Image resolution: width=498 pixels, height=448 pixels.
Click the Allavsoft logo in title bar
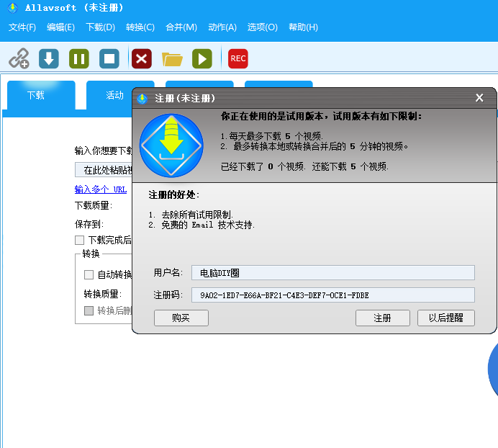tap(13, 8)
